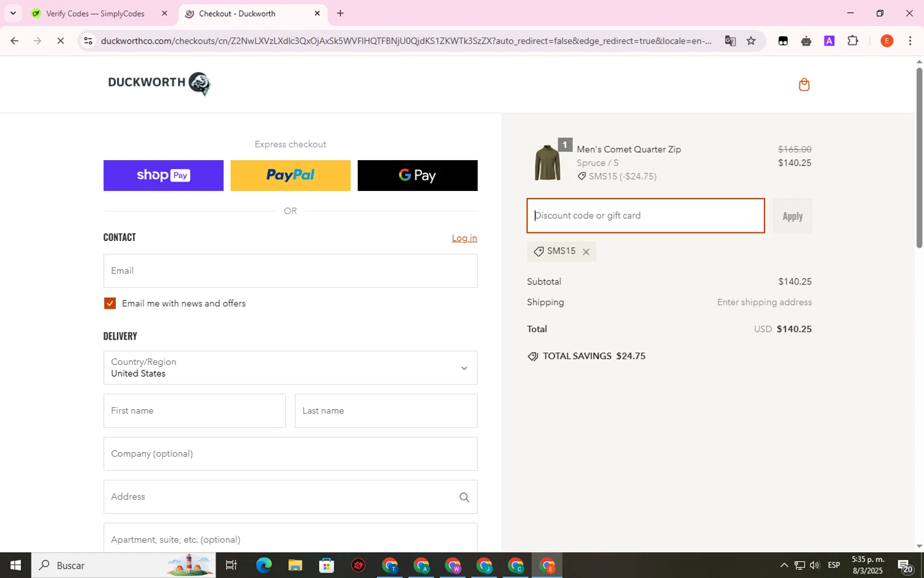Close the Verify Codes SimplyCodes tab

pos(164,13)
